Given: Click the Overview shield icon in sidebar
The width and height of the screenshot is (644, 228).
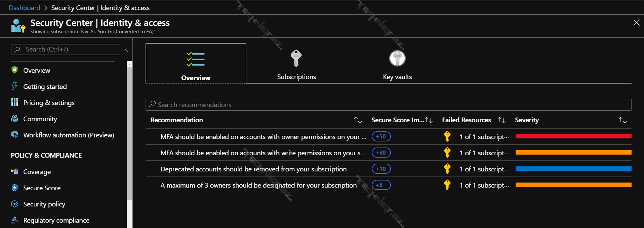Looking at the screenshot, I should [x=14, y=70].
